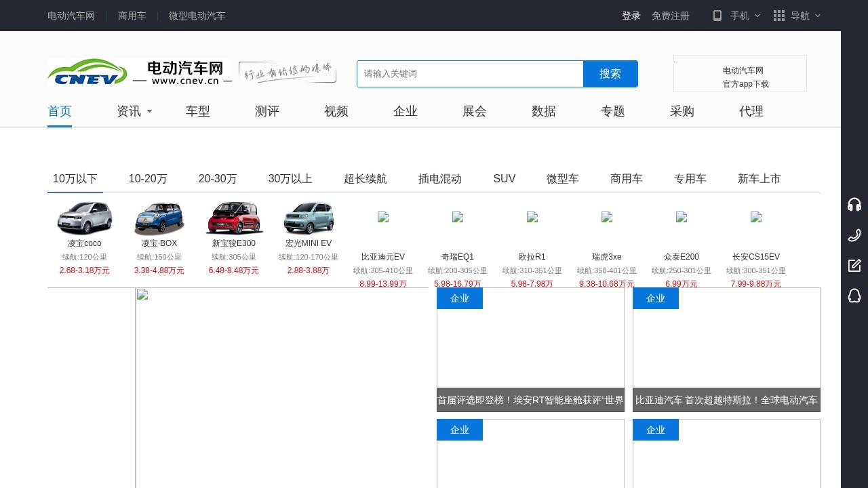Open the 免费注册 registration link
Screen dimensions: 868x488
point(670,16)
